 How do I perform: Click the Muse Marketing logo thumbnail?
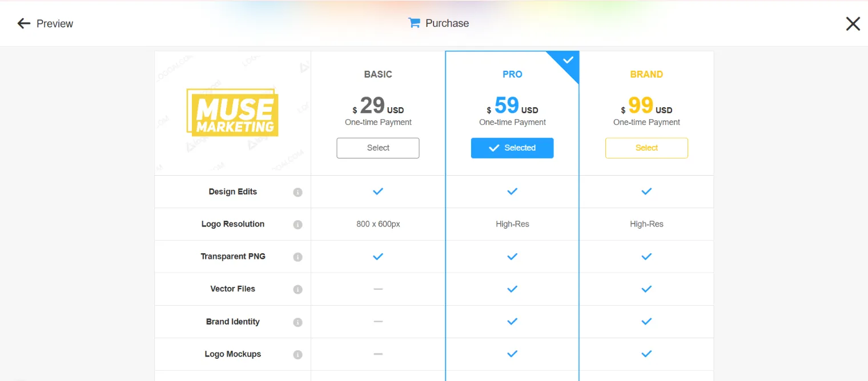tap(232, 112)
